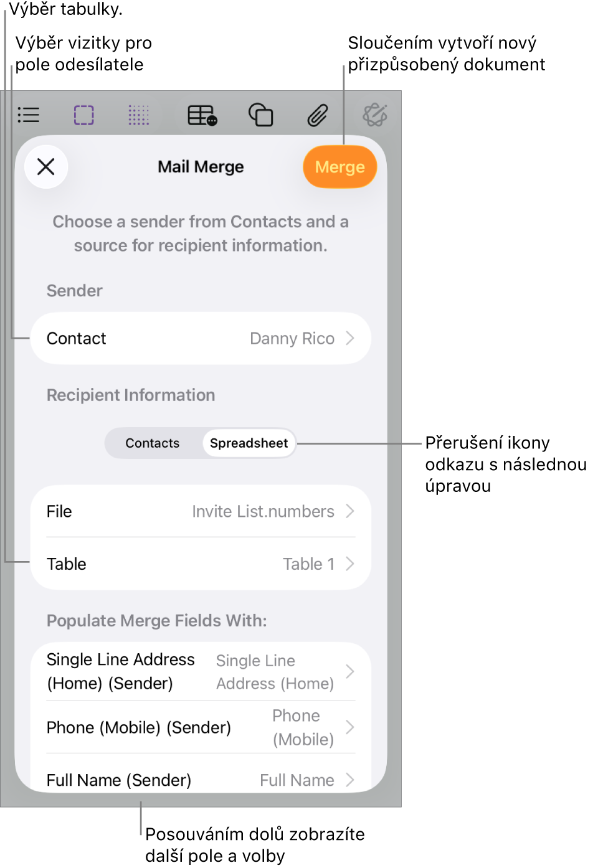The height and width of the screenshot is (868, 598).
Task: Tap the dotted grid toolbar icon
Action: [x=139, y=115]
